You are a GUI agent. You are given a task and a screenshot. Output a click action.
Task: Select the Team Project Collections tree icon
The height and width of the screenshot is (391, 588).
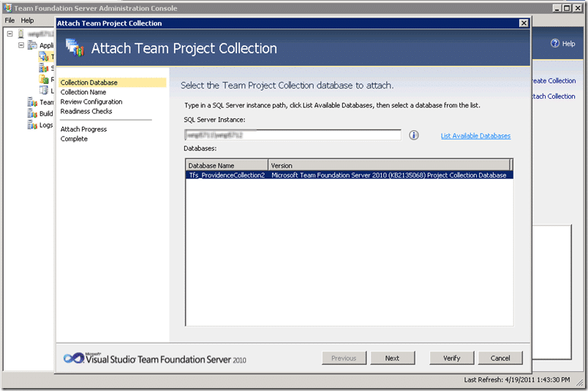44,56
